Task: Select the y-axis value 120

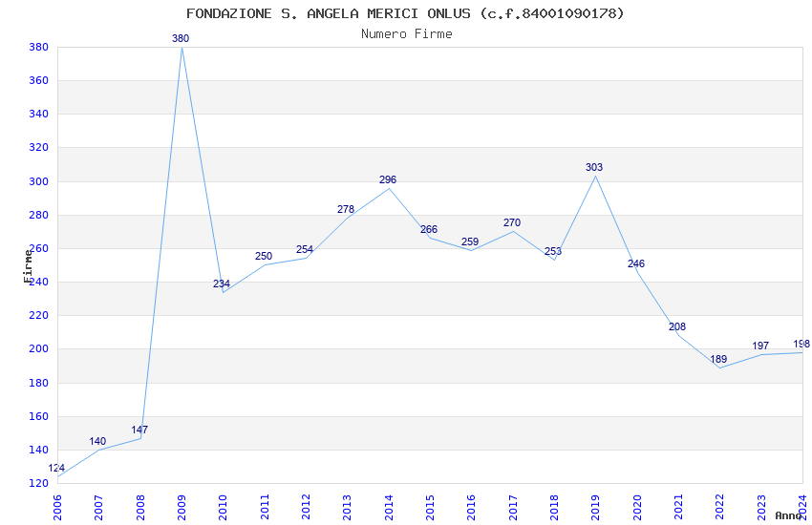Action: (39, 484)
